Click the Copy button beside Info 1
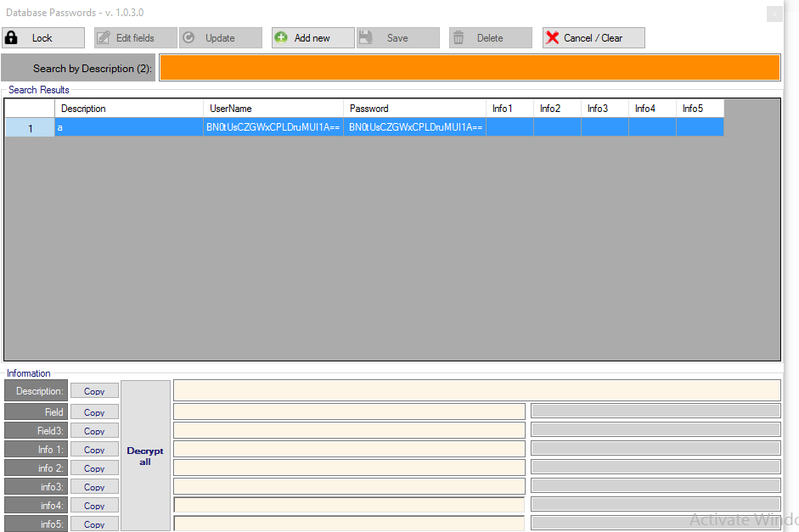Viewport: 799px width, 532px height. click(x=94, y=450)
